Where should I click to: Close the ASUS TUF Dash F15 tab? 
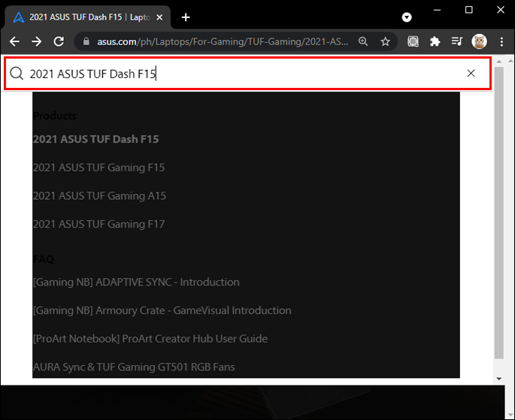(159, 17)
